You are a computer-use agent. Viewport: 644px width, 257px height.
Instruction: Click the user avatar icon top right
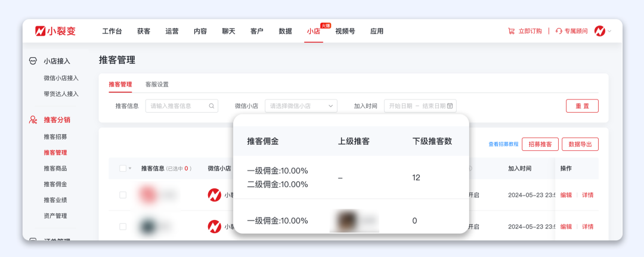pyautogui.click(x=599, y=31)
